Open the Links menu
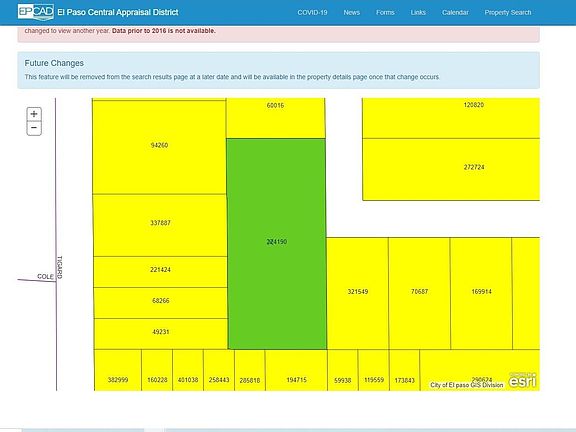 [x=418, y=12]
